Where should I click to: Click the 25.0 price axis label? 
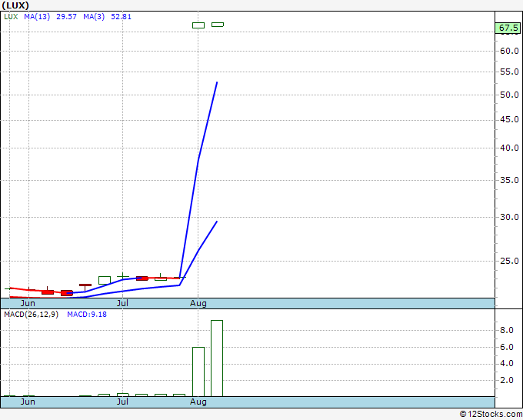coord(509,261)
